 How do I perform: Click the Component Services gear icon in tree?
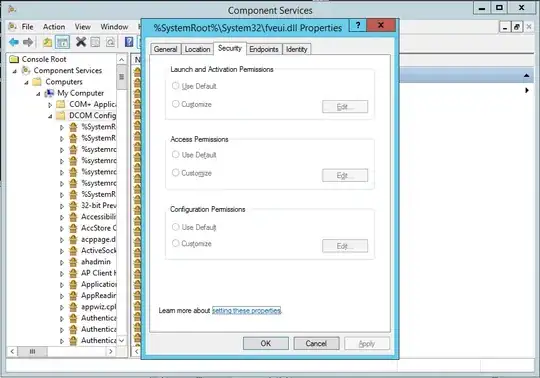click(x=26, y=70)
